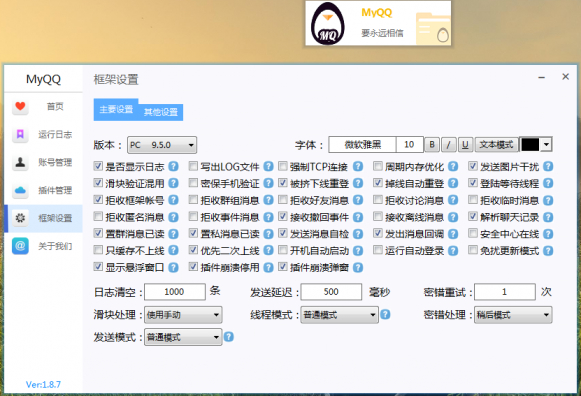Open the 版本 PC 9.5.0 dropdown
This screenshot has width=581, height=396.
pos(162,145)
